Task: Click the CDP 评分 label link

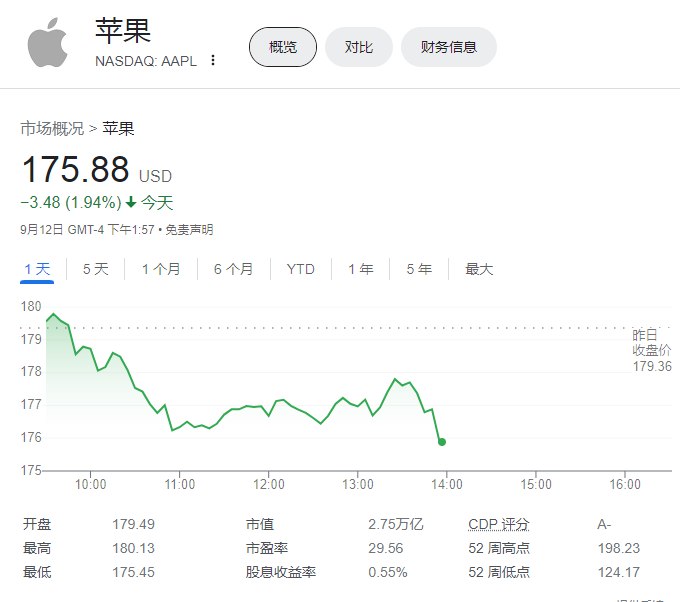Action: [x=499, y=524]
